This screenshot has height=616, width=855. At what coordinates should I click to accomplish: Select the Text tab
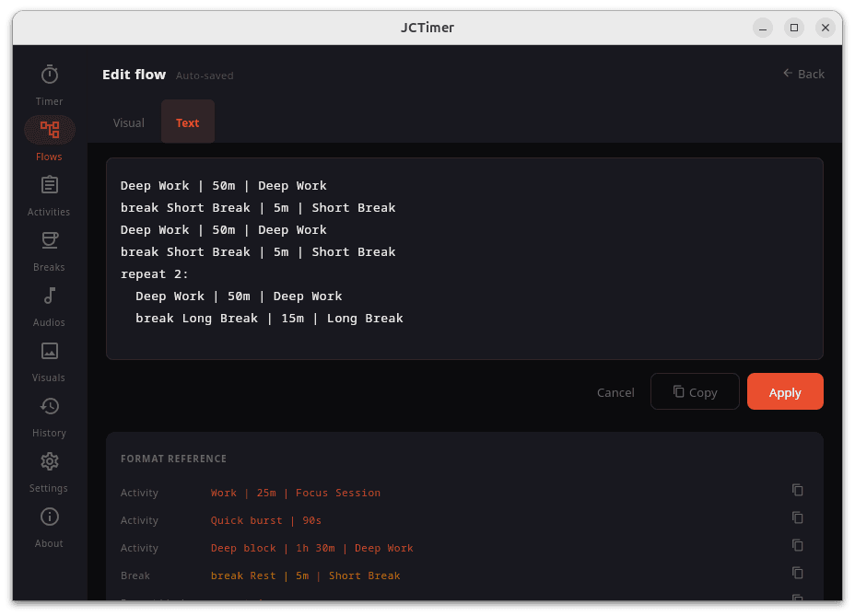click(188, 122)
